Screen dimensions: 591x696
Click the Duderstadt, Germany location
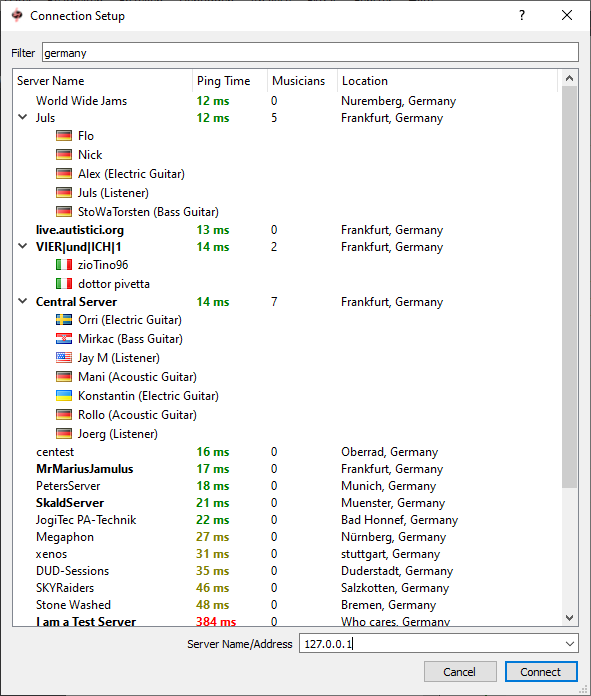(397, 571)
